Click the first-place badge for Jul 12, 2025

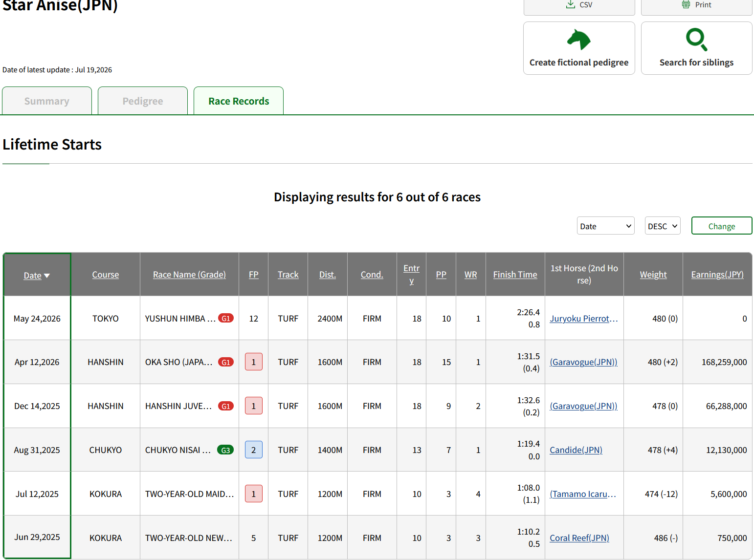[253, 494]
